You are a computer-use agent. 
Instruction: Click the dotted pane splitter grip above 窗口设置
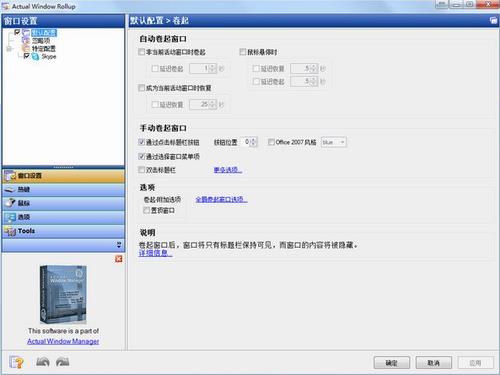[63, 167]
